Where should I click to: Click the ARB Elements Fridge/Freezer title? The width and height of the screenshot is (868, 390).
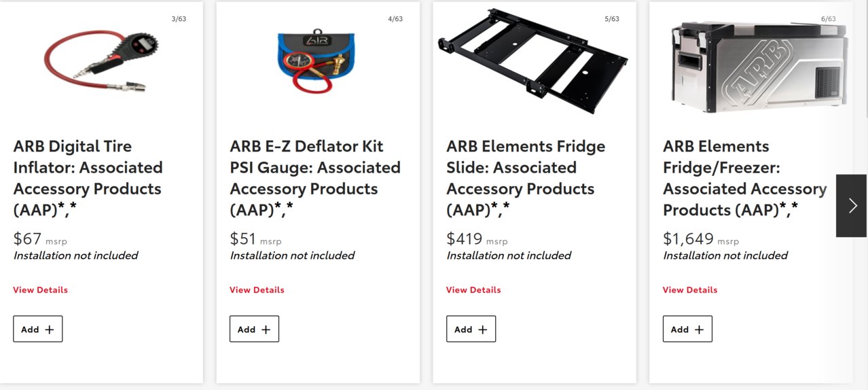[x=744, y=178]
